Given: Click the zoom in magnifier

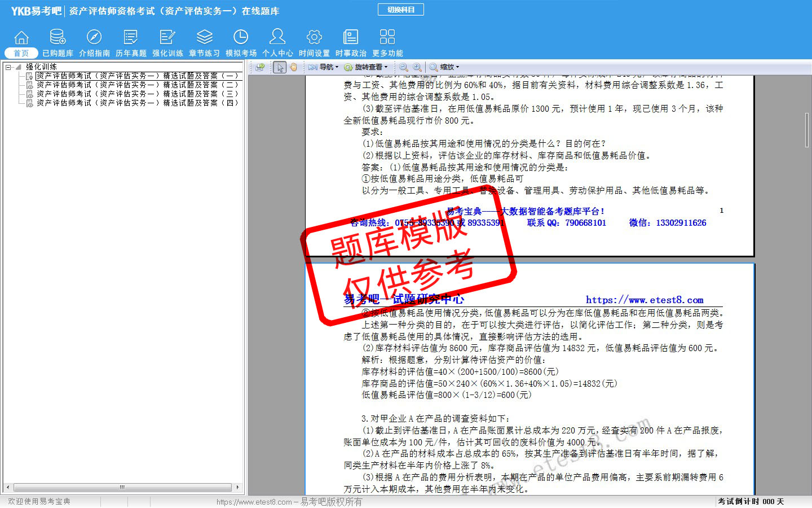Looking at the screenshot, I should point(417,67).
